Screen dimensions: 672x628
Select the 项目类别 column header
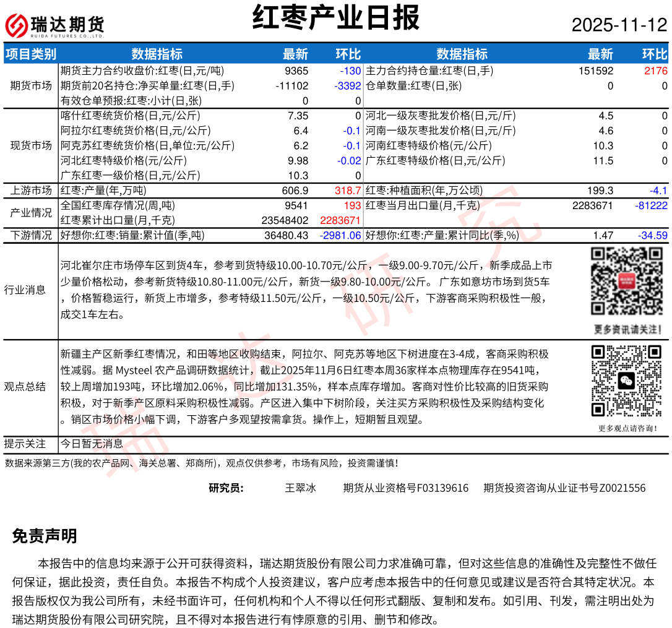pyautogui.click(x=31, y=54)
